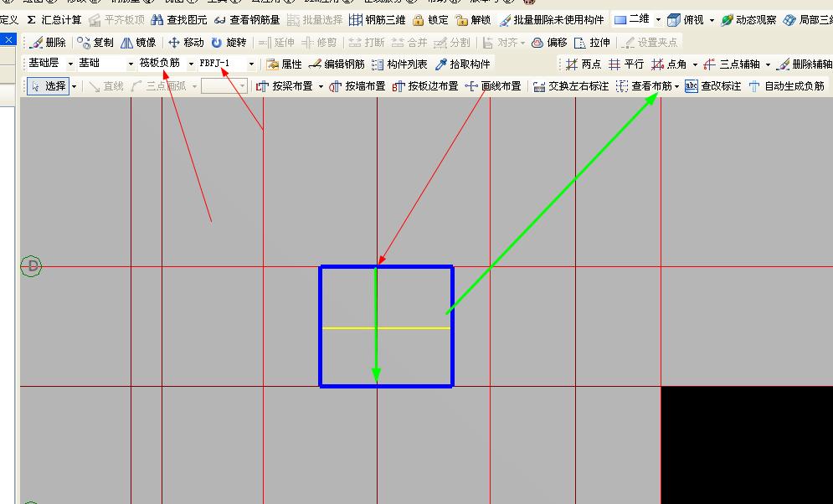Open 查找图元 find element tool
Screen dimensions: 833x504
179,20
